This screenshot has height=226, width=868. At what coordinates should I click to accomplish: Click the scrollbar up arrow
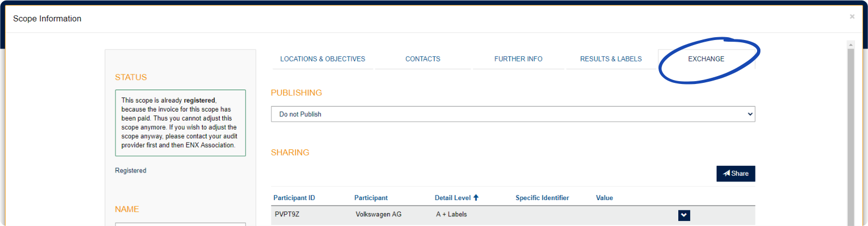851,44
